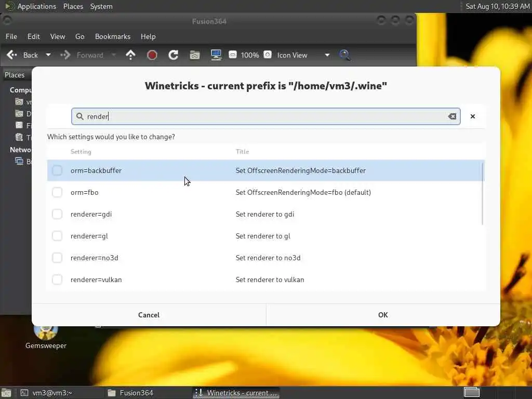
Task: Click the sidebar home folder icon under Computer
Action: [x=19, y=102]
